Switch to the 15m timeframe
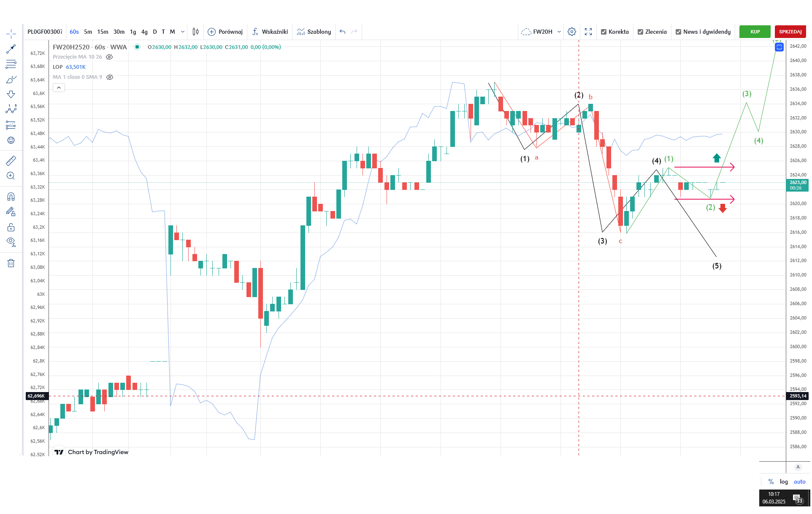Image resolution: width=812 pixels, height=514 pixels. [103, 32]
